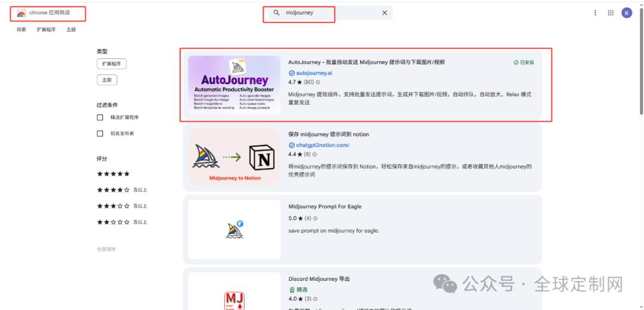Open the K account avatar

[627, 13]
